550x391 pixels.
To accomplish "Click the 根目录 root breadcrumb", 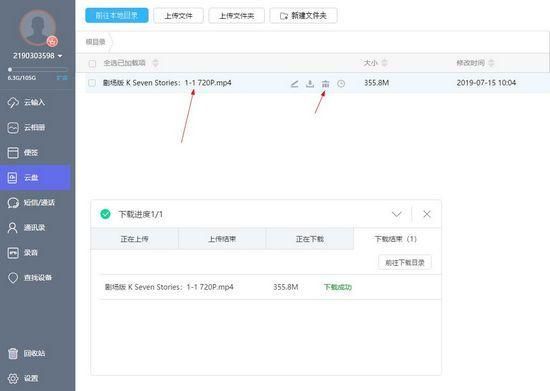I will [x=95, y=42].
